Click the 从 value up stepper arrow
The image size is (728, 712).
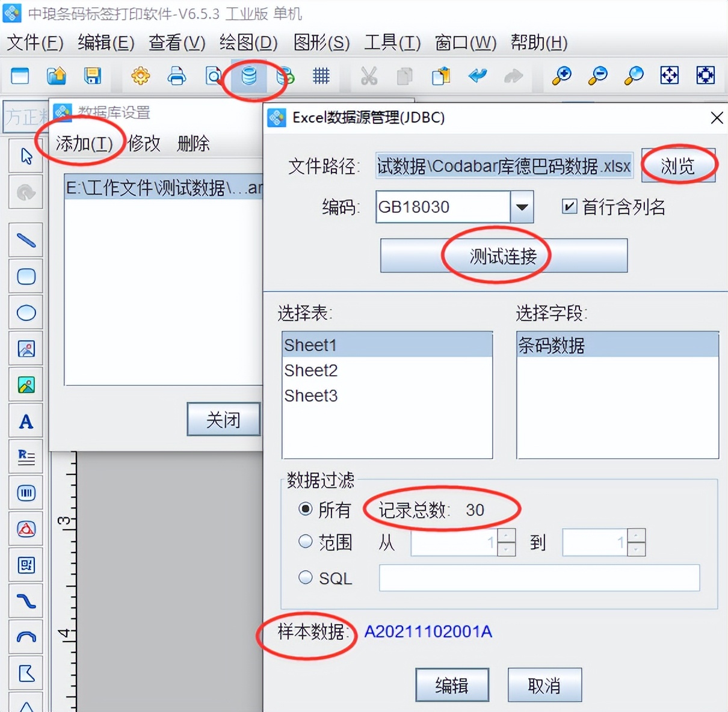[507, 535]
